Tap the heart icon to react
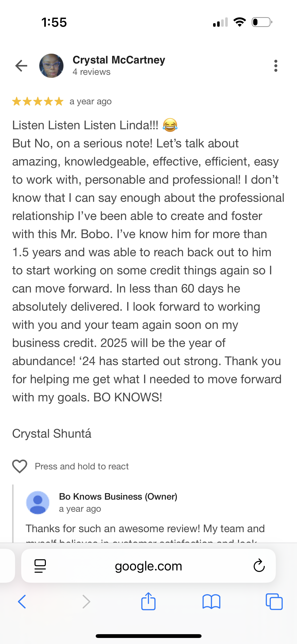The image size is (297, 644). tap(20, 466)
